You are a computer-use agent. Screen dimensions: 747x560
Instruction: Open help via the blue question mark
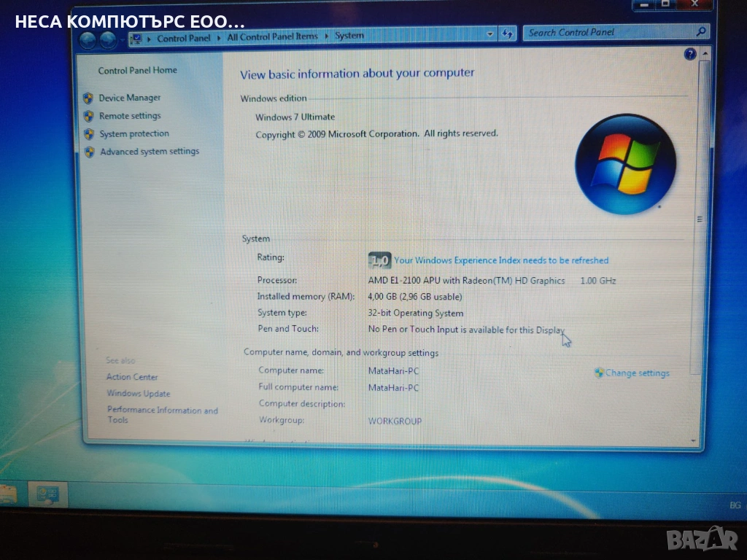(x=690, y=55)
